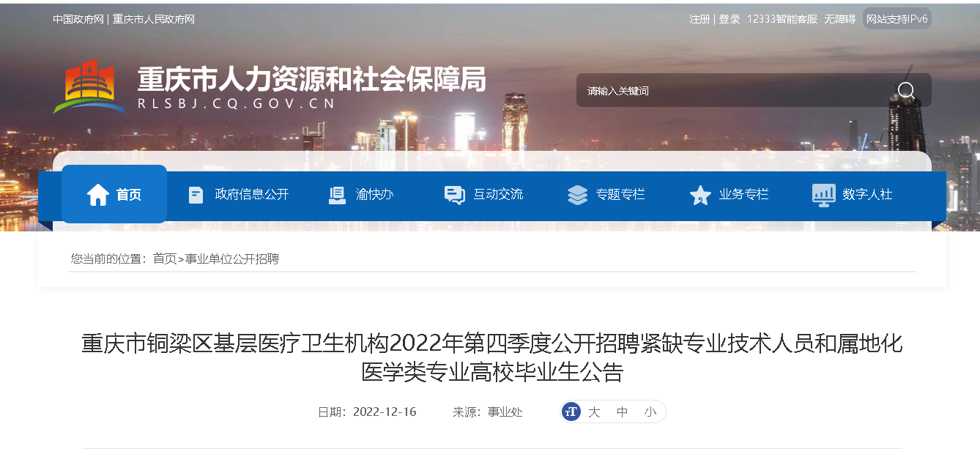Viewport: 980px width, 454px height.
Task: Open the 政府信息公开 menu
Action: (x=251, y=195)
